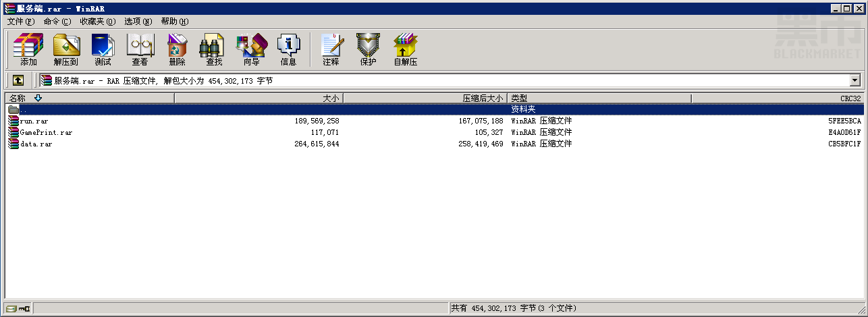Click size value 264,615,844

point(317,144)
